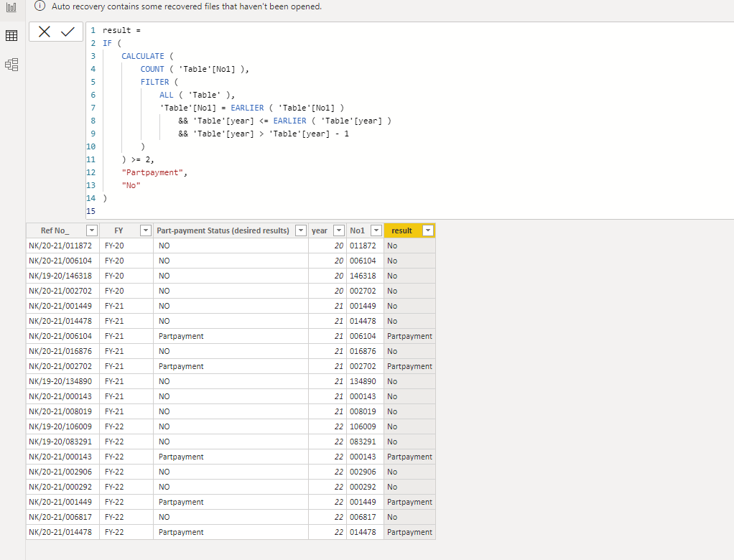734x560 pixels.
Task: Open Part-payment Status column filter dropdown
Action: pyautogui.click(x=301, y=230)
